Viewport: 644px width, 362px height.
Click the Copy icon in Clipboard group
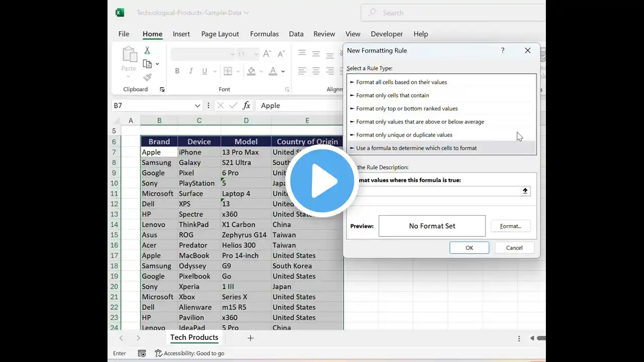coord(147,64)
